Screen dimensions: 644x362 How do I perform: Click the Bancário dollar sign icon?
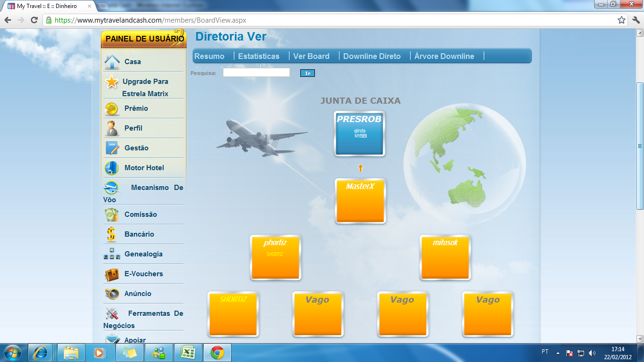pyautogui.click(x=111, y=234)
